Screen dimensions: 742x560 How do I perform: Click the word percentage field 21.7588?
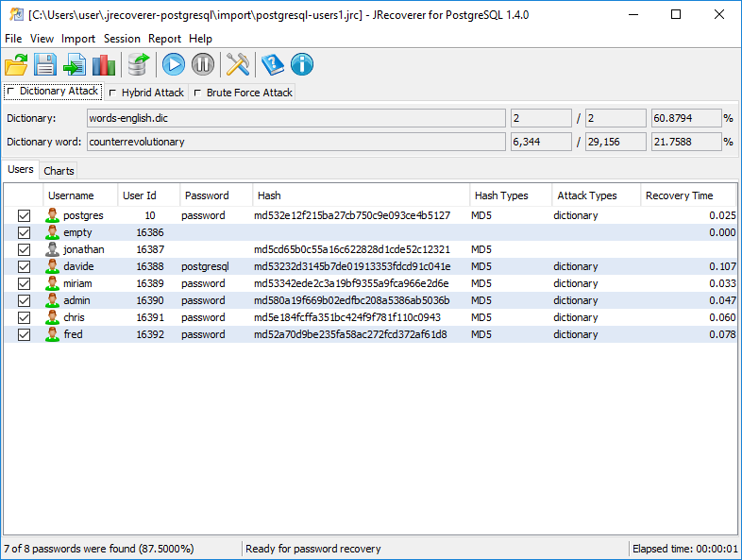[686, 142]
